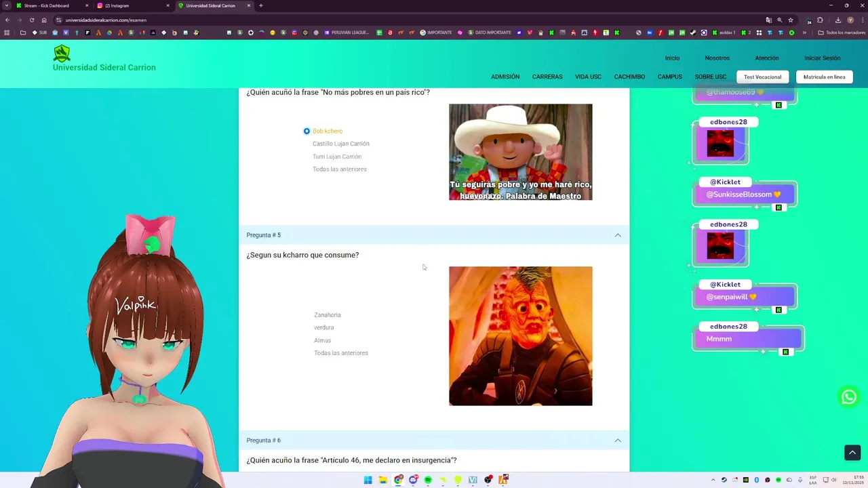Open the WhatsApp chat bubble
The height and width of the screenshot is (488, 868).
[849, 398]
